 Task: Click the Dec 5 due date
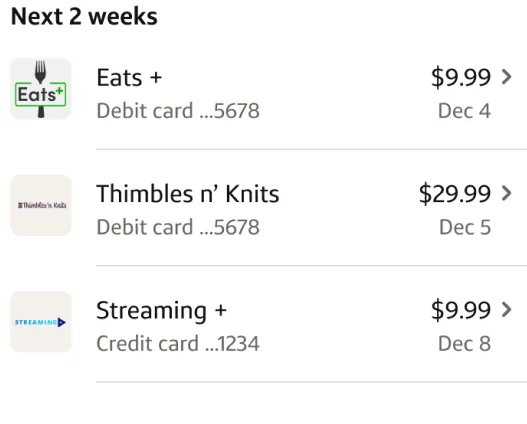465,227
